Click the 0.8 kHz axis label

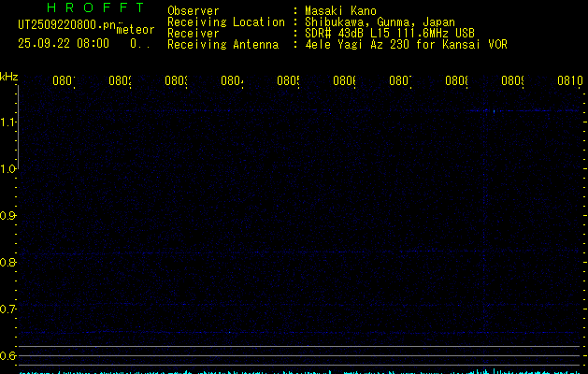click(x=8, y=263)
